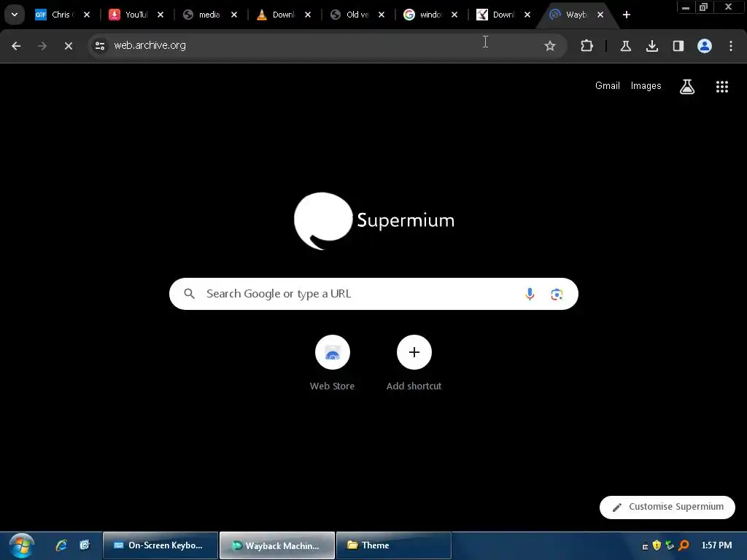
Task: Open the Downloads toolbar icon
Action: (651, 46)
